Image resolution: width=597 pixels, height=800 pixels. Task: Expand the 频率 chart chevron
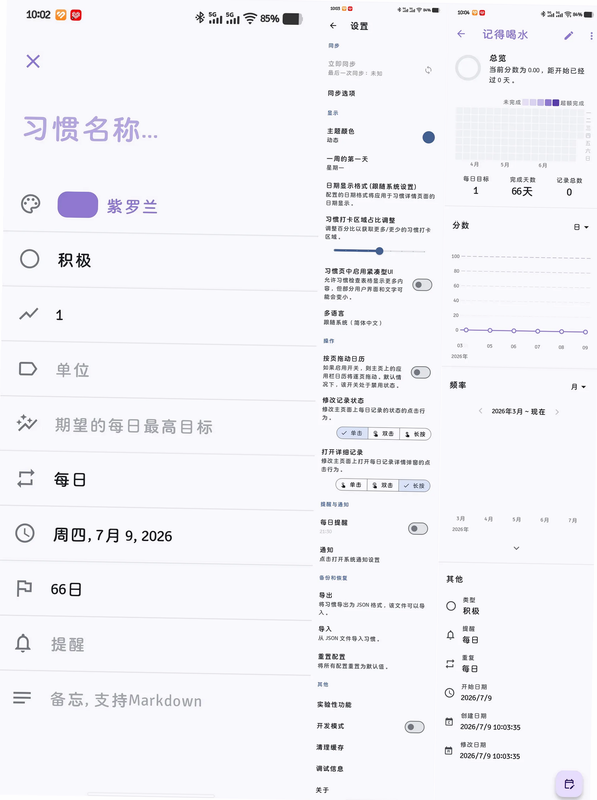click(516, 548)
